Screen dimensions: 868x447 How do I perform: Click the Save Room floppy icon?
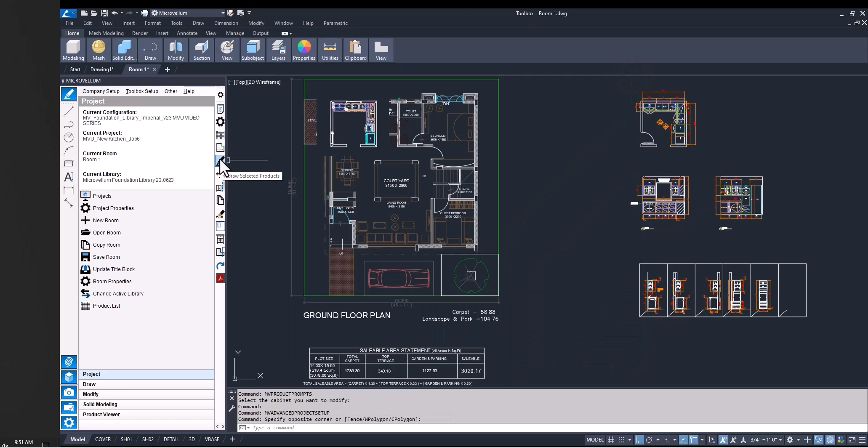point(85,257)
